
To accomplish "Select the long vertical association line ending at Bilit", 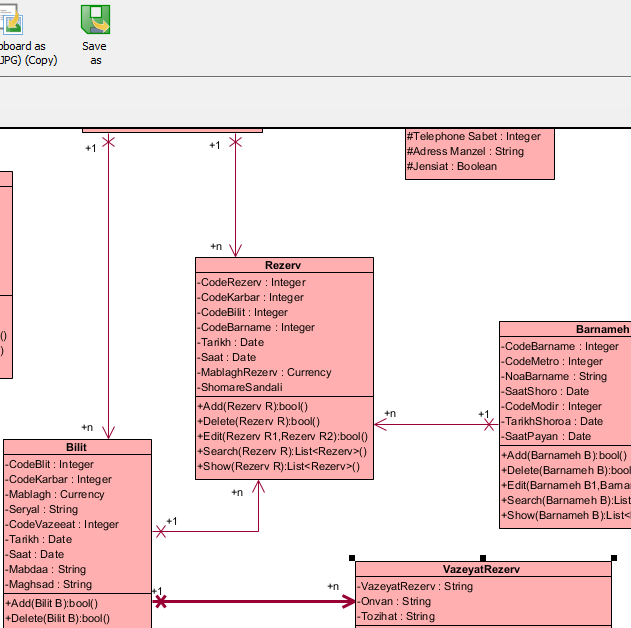I will (x=108, y=286).
